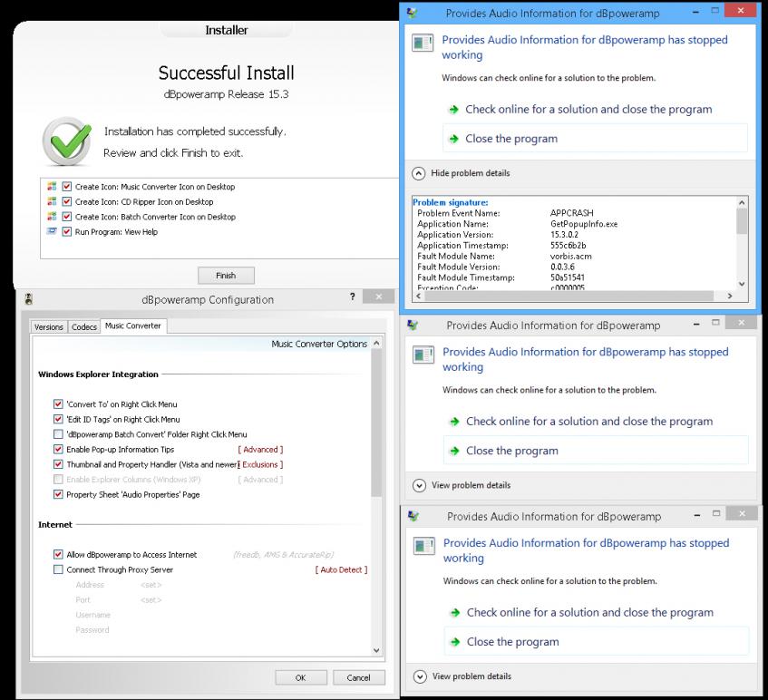Click the View Help program icon in list
The height and width of the screenshot is (700, 768).
pos(52,232)
